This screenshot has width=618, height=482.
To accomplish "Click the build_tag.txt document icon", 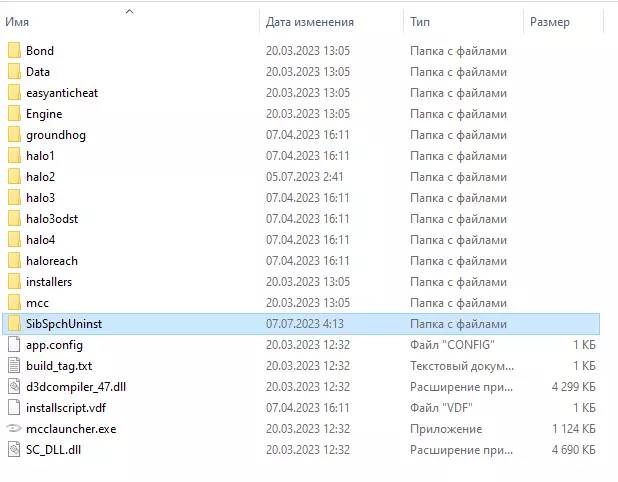I will 14,365.
